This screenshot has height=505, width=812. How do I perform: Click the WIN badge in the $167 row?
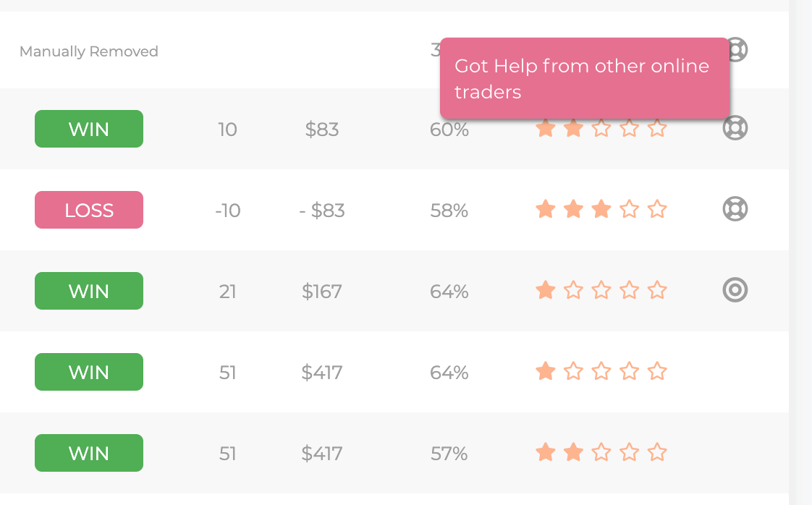coord(89,291)
